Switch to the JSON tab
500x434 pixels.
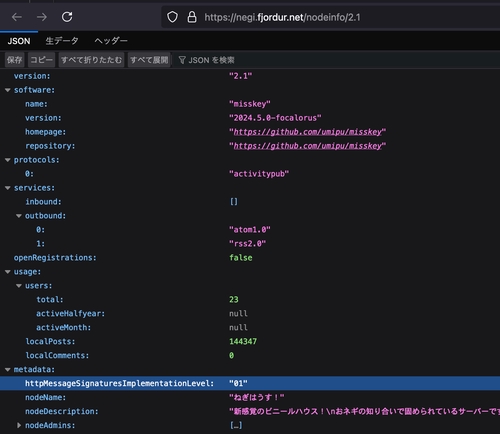coord(19,41)
